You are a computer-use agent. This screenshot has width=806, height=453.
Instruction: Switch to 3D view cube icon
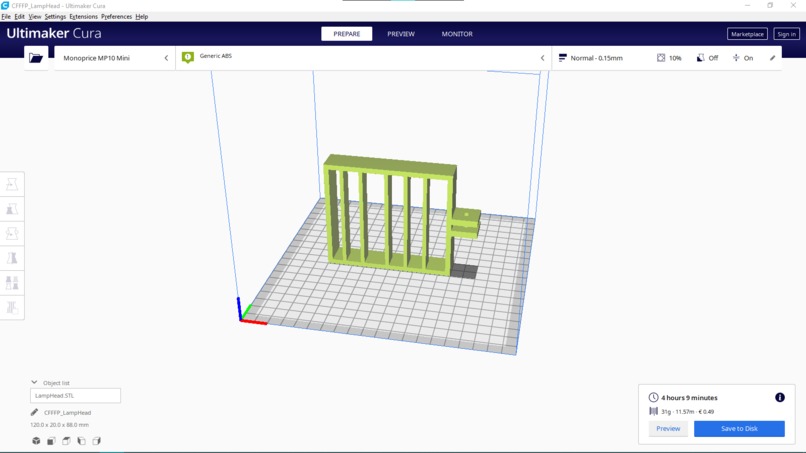36,441
